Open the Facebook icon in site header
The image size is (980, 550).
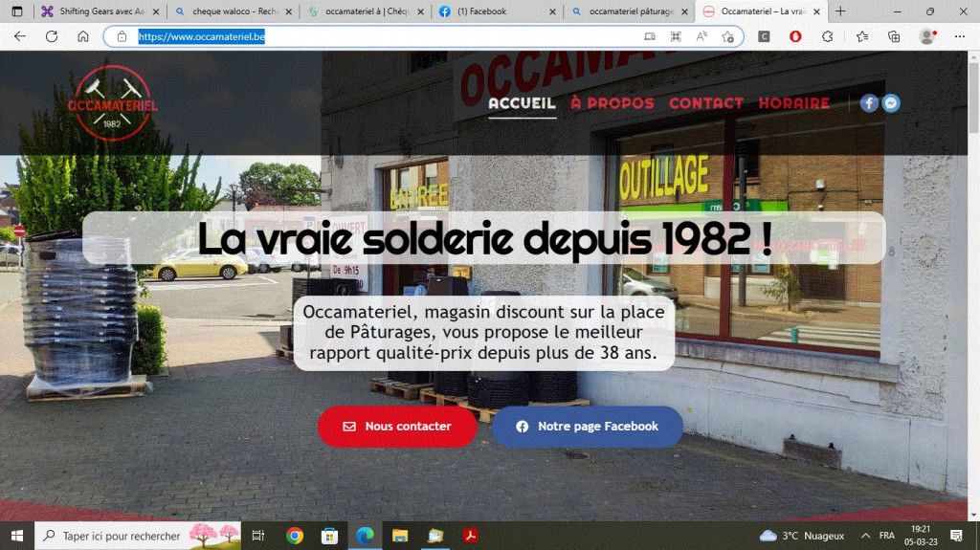coord(869,103)
